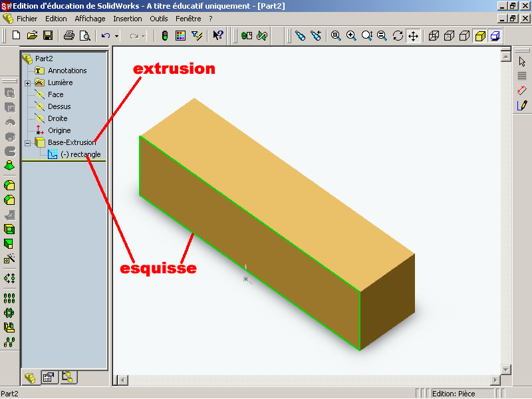Screen dimensions: 532x399
Task: Select the Chamfer feature tool
Action: (9, 200)
